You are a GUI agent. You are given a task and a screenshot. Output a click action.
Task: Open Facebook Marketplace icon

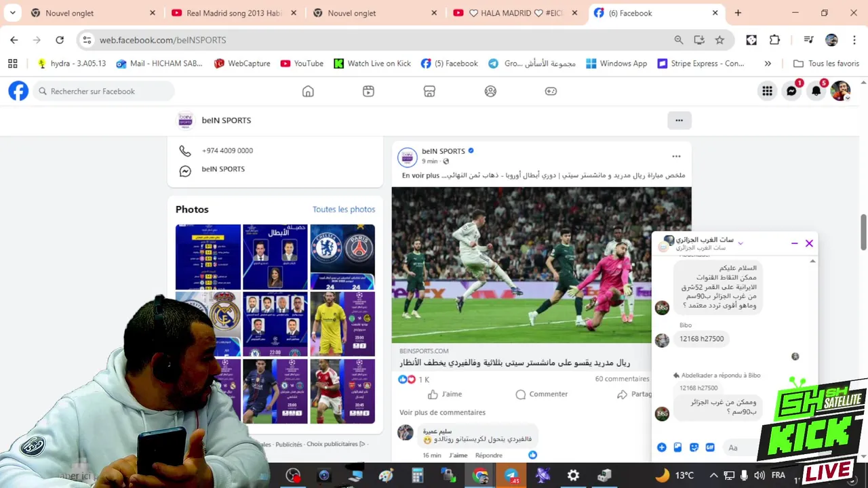(x=429, y=91)
